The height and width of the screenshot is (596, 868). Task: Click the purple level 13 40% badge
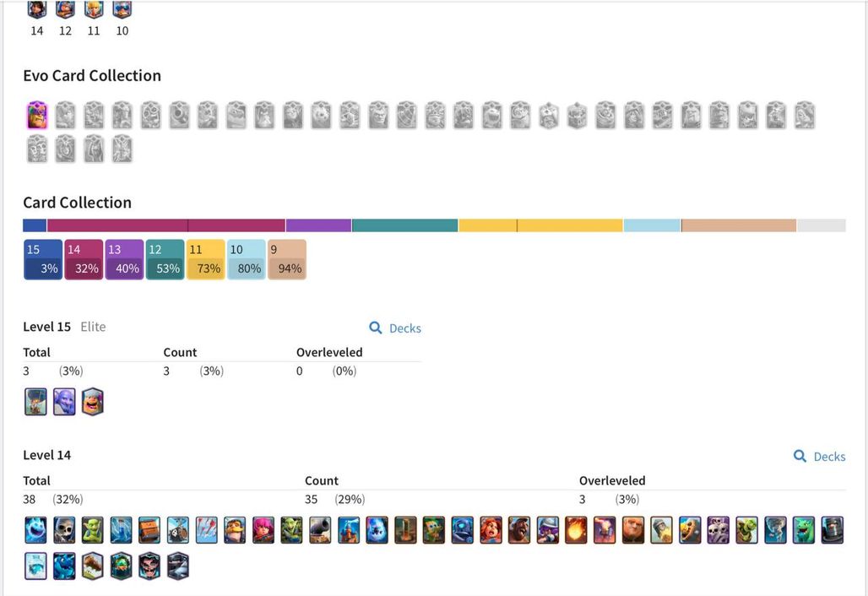click(x=125, y=259)
